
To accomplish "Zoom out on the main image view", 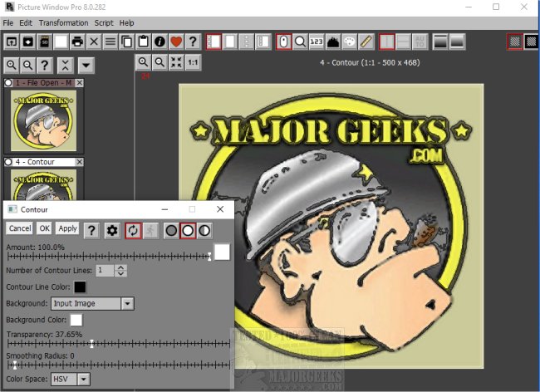I will pos(160,62).
